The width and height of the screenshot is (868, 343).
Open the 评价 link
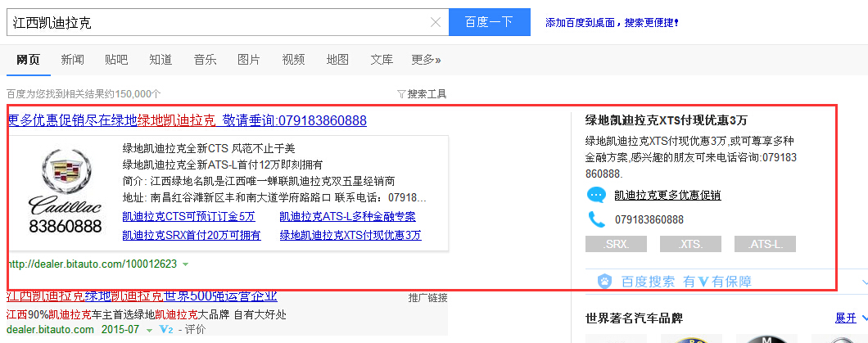[x=195, y=330]
